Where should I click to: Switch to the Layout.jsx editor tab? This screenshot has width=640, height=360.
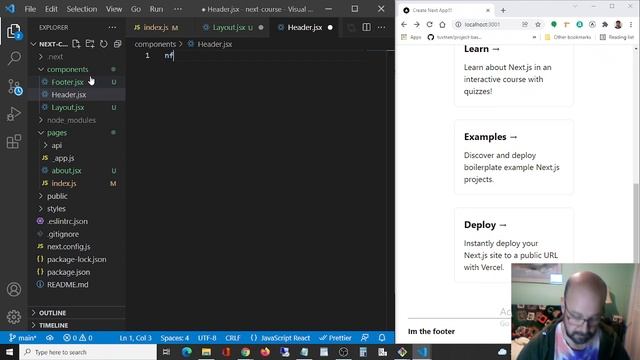(x=229, y=27)
